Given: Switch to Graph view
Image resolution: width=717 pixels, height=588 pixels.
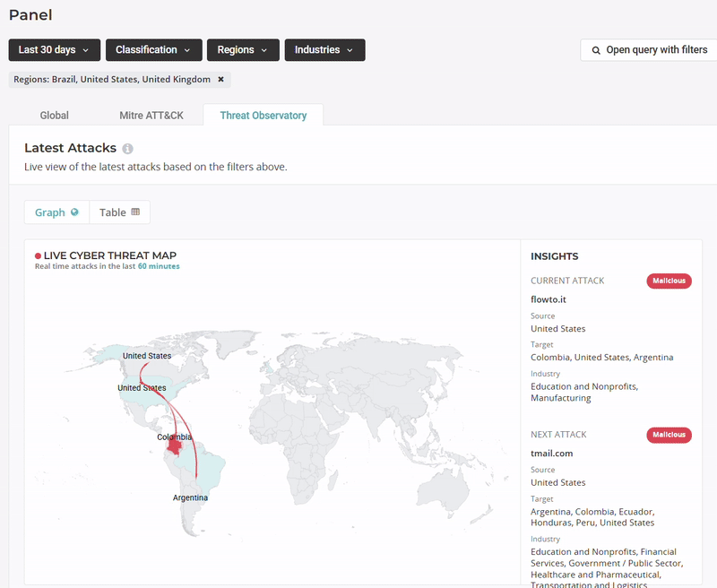Looking at the screenshot, I should [56, 212].
